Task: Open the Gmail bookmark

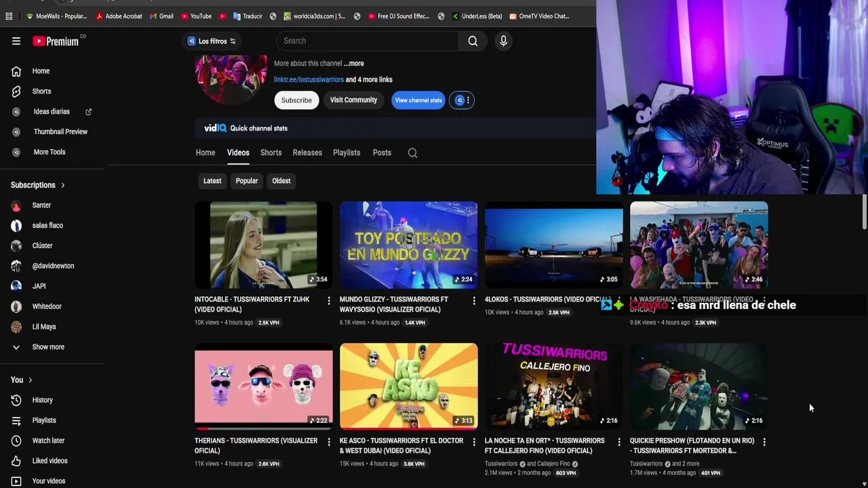Action: coord(161,16)
